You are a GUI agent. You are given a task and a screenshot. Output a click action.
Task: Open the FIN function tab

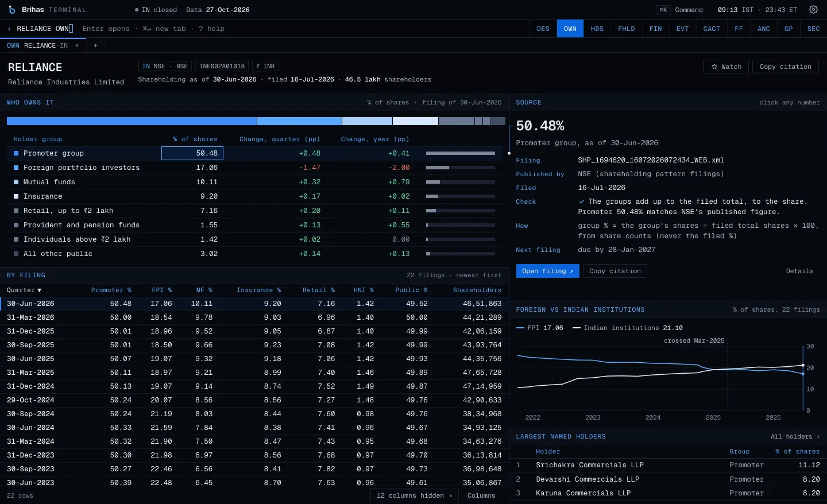click(656, 29)
